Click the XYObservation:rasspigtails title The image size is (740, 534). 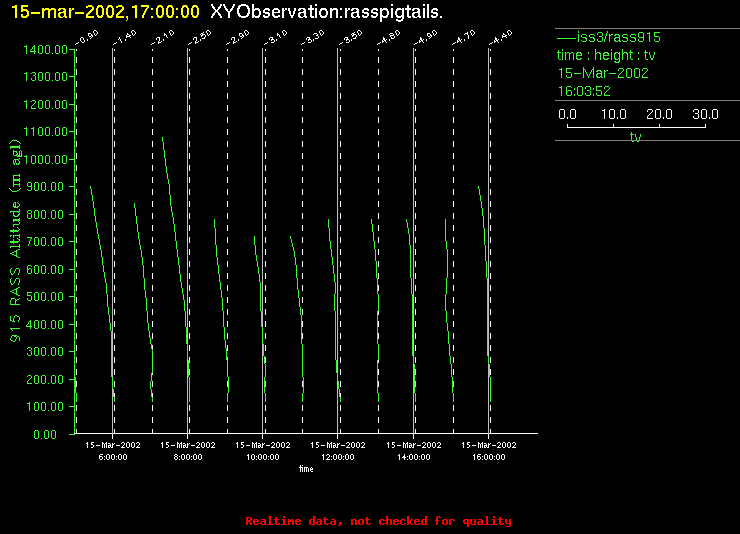(327, 12)
